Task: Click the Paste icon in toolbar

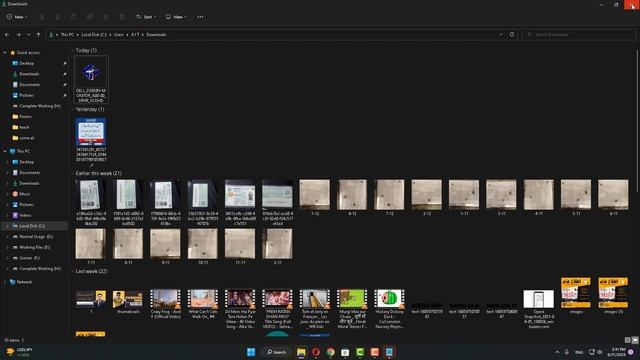Action: [x=74, y=17]
